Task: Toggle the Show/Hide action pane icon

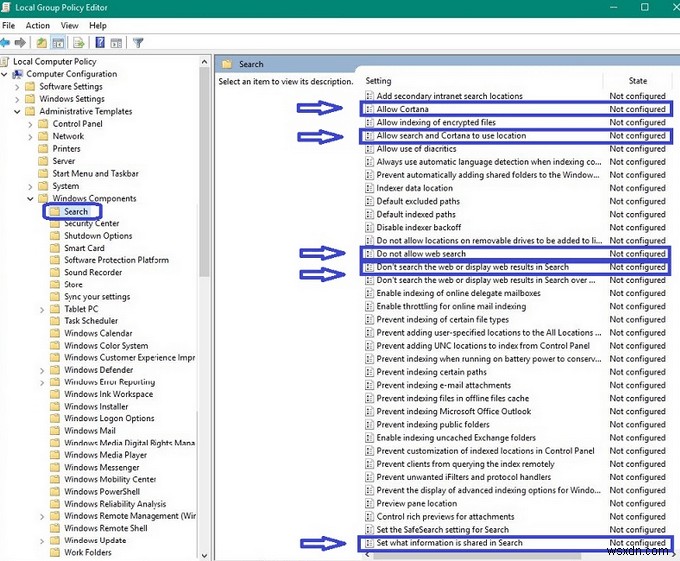Action: 118,43
